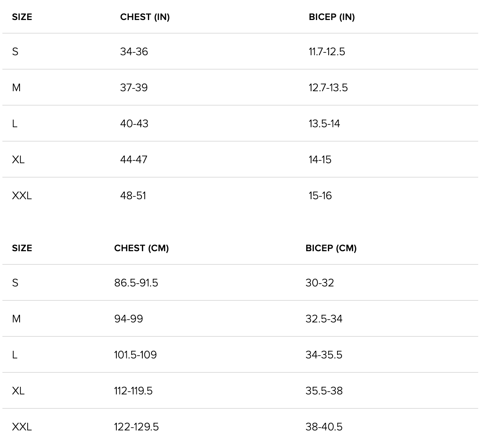The height and width of the screenshot is (448, 483).
Task: Click the CHEST (IN) column header
Action: (145, 17)
